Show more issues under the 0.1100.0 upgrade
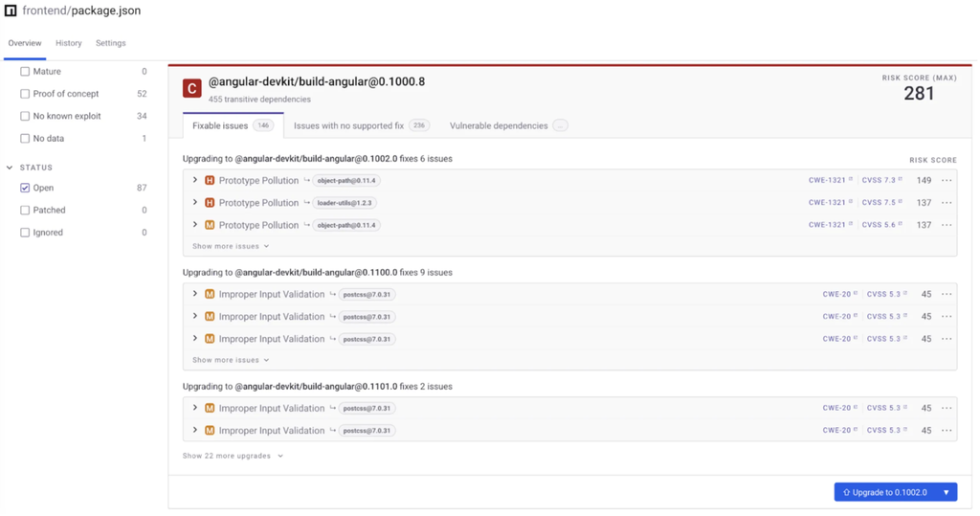The width and height of the screenshot is (980, 516). [x=231, y=360]
